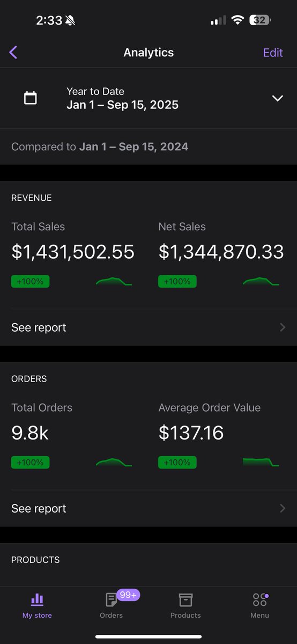Tap the REVENUE section heading
The height and width of the screenshot is (644, 297).
tap(32, 198)
